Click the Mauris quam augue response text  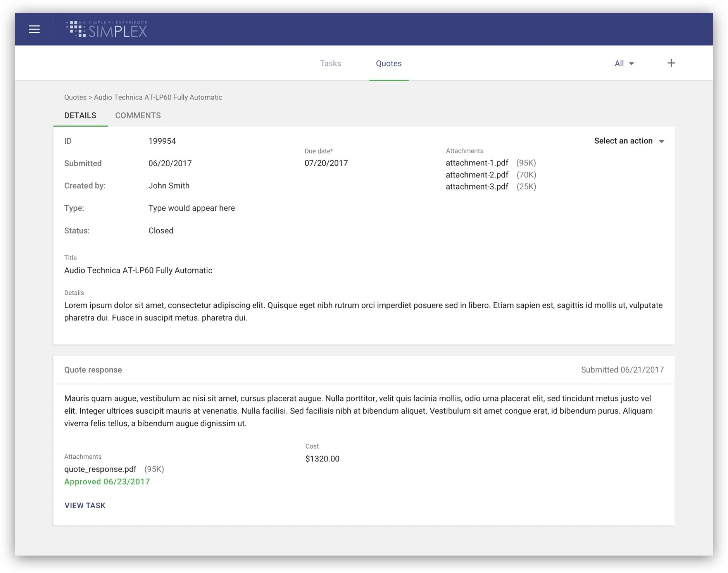click(x=359, y=411)
